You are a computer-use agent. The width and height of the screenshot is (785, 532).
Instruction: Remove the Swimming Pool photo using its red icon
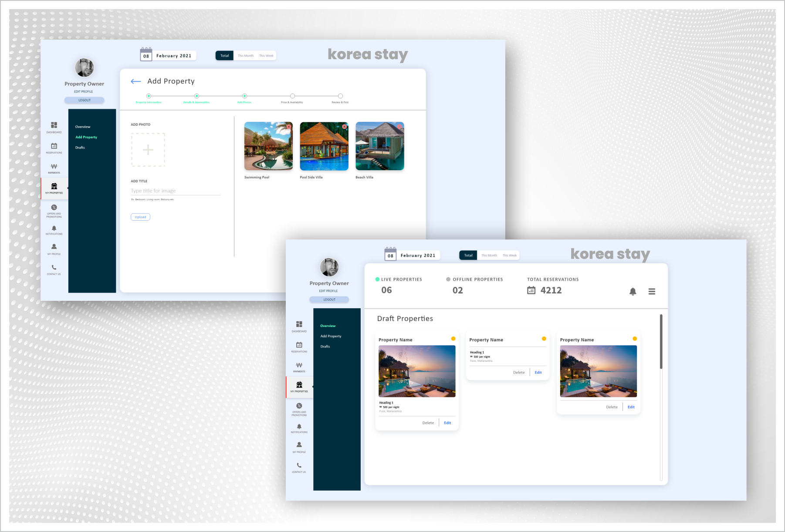pos(289,127)
